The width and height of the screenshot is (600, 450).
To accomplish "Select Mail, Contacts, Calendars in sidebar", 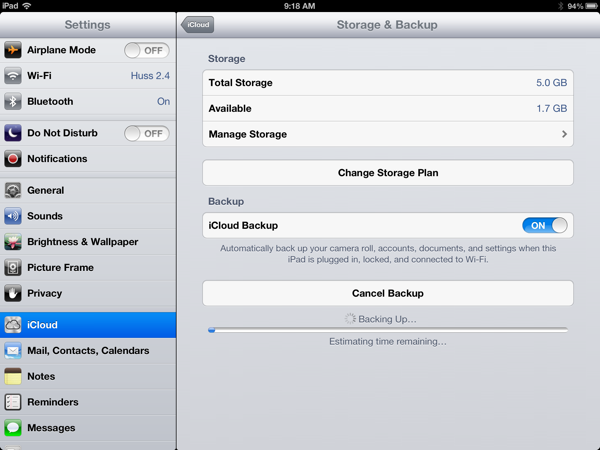I will pyautogui.click(x=88, y=351).
